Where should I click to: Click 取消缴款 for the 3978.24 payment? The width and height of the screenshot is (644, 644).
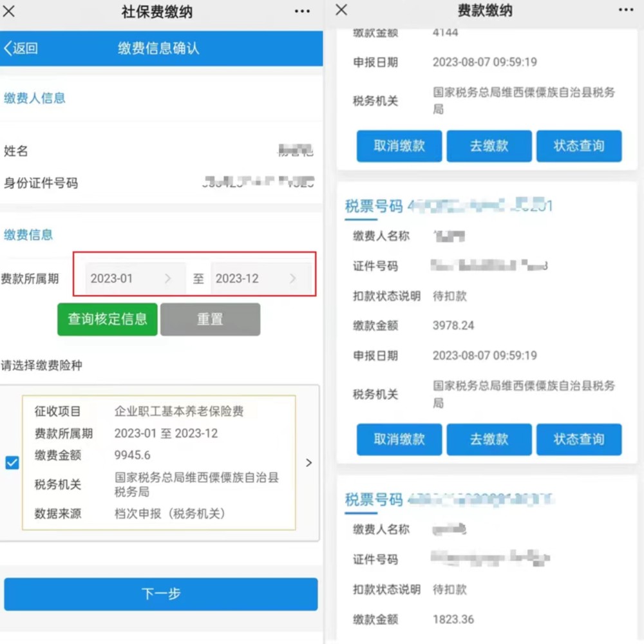pyautogui.click(x=399, y=439)
